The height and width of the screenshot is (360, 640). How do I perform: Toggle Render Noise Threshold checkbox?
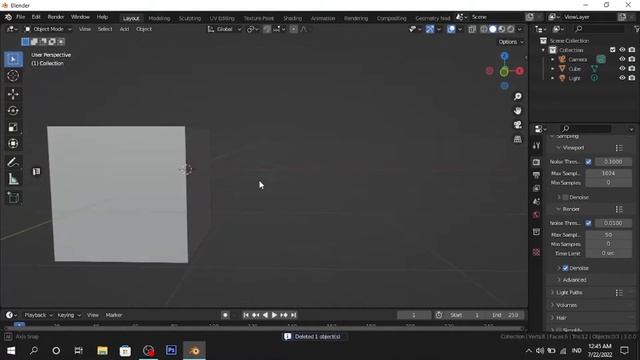click(x=589, y=223)
